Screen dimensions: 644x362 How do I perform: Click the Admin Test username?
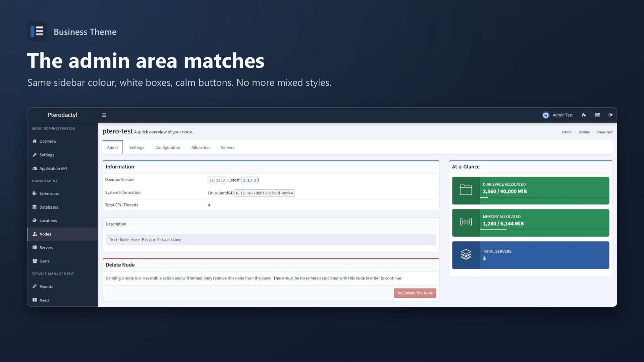pyautogui.click(x=562, y=115)
